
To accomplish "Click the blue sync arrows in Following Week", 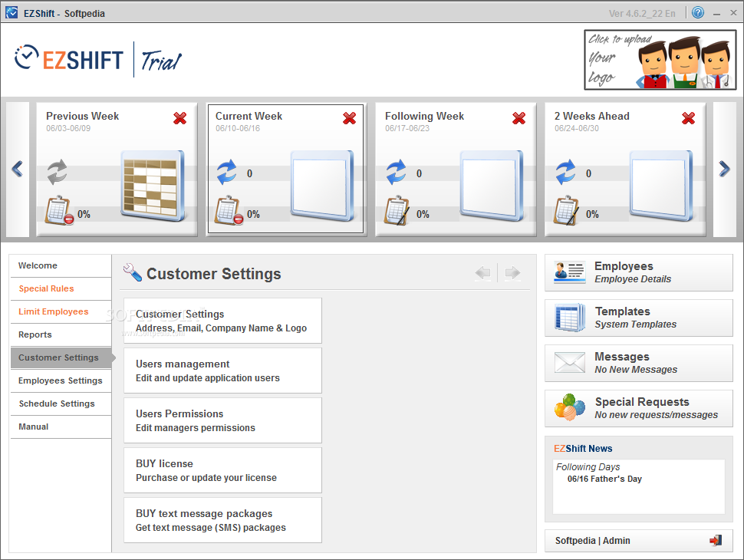I will 397,172.
